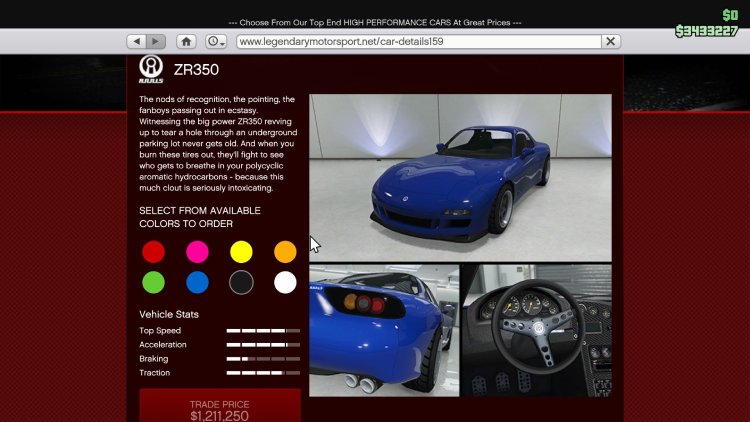Select the yellow car color
The height and width of the screenshot is (422, 750).
[x=241, y=252]
